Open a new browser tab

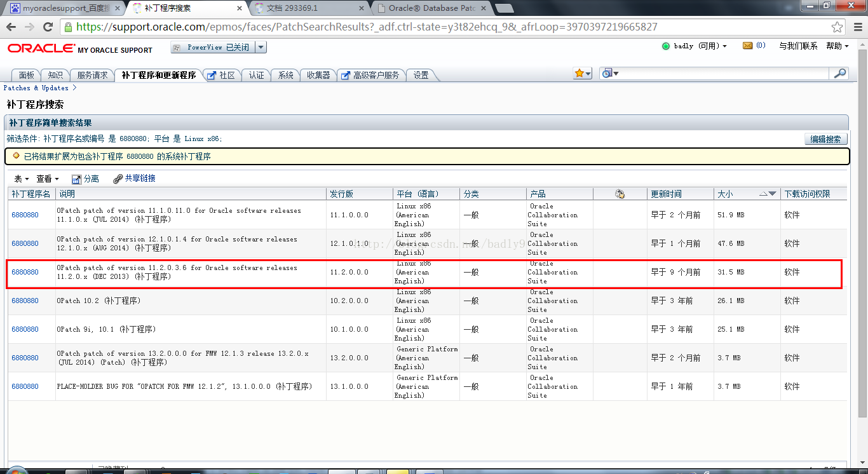coord(504,8)
